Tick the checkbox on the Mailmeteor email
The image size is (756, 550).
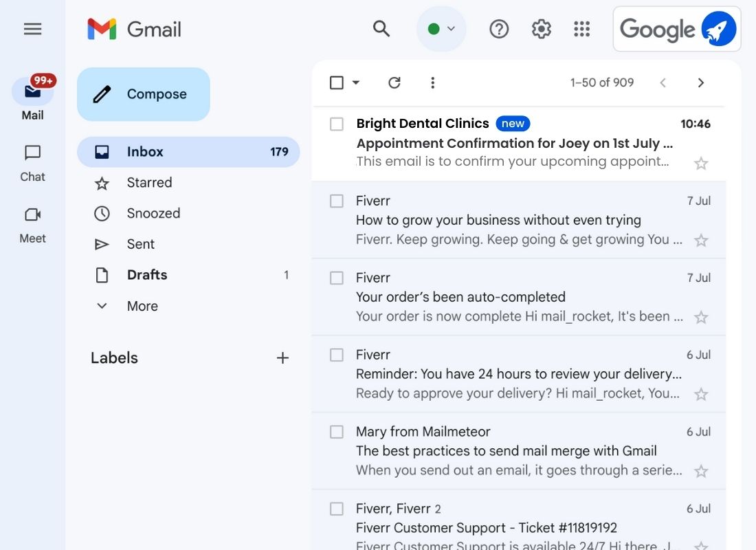(336, 432)
